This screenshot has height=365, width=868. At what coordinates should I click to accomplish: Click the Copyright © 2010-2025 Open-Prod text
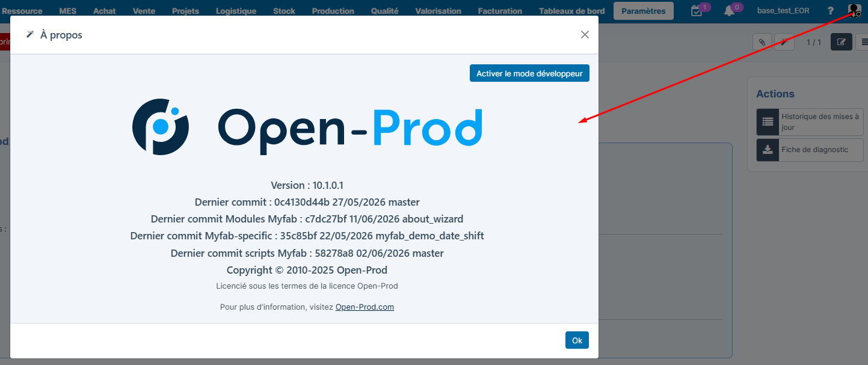click(307, 270)
